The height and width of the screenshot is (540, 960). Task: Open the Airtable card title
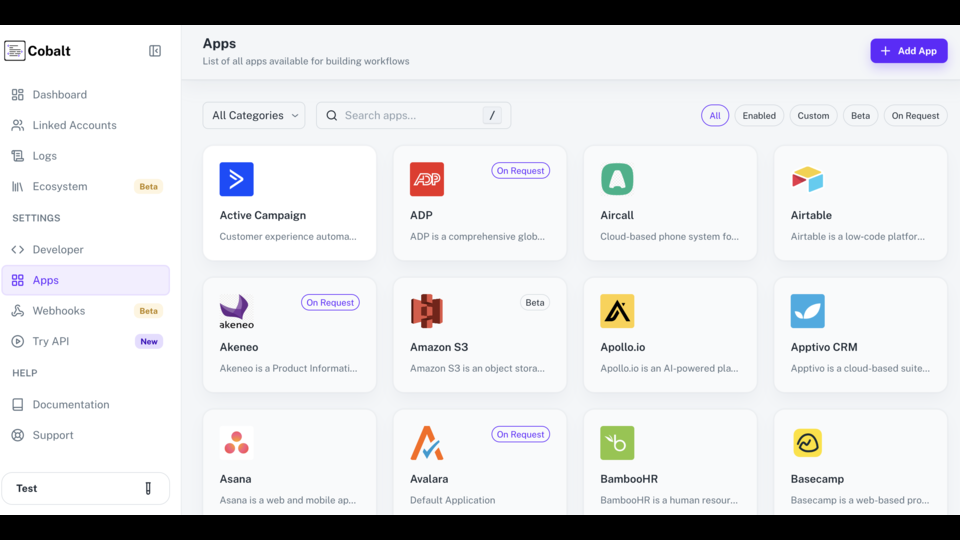tap(811, 215)
